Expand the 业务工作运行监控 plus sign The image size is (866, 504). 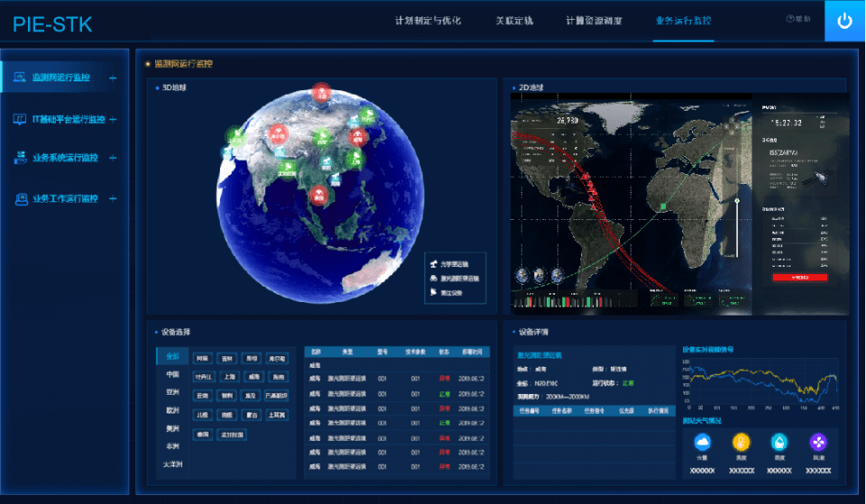point(113,198)
